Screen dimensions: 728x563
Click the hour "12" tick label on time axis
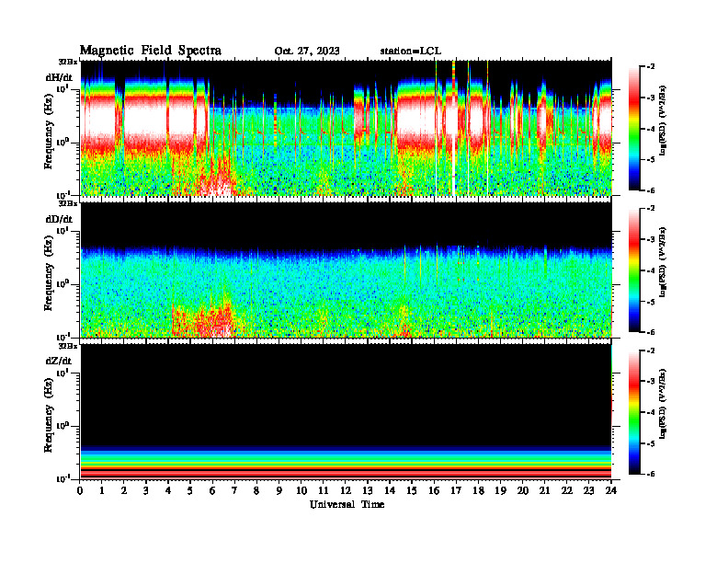tap(346, 490)
